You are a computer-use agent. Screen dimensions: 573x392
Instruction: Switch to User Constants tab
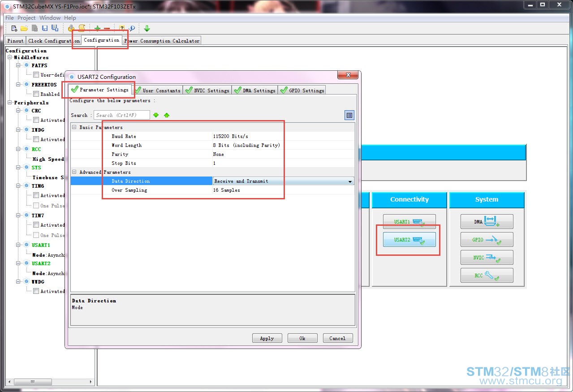pos(158,90)
